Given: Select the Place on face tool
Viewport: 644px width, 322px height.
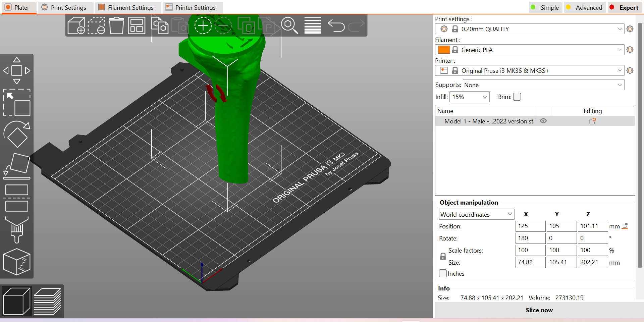Looking at the screenshot, I should 16,166.
